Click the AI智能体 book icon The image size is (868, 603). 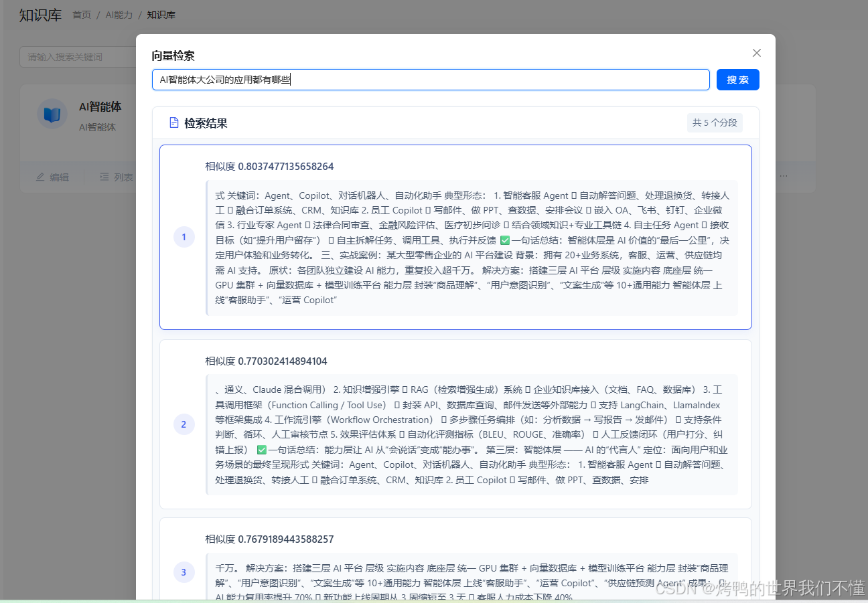(x=52, y=114)
